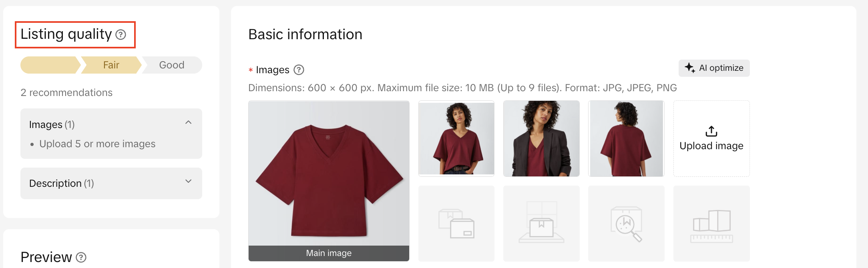Click the 'Upload 5 or more images' recommendation
The image size is (868, 268).
pyautogui.click(x=97, y=144)
